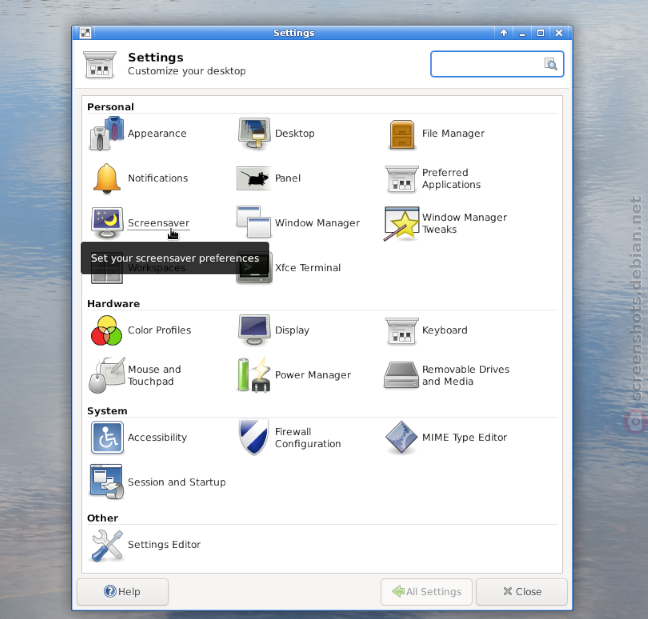Open Firewall Configuration shield icon

254,437
